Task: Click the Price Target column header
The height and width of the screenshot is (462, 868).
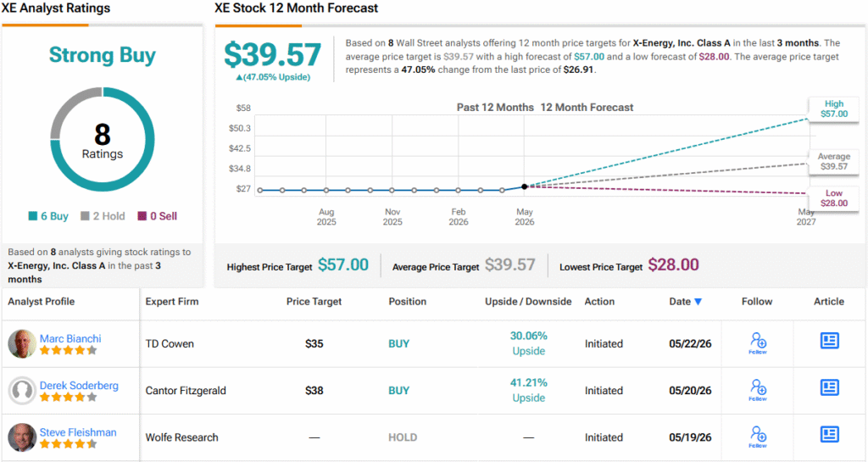Action: pyautogui.click(x=314, y=302)
